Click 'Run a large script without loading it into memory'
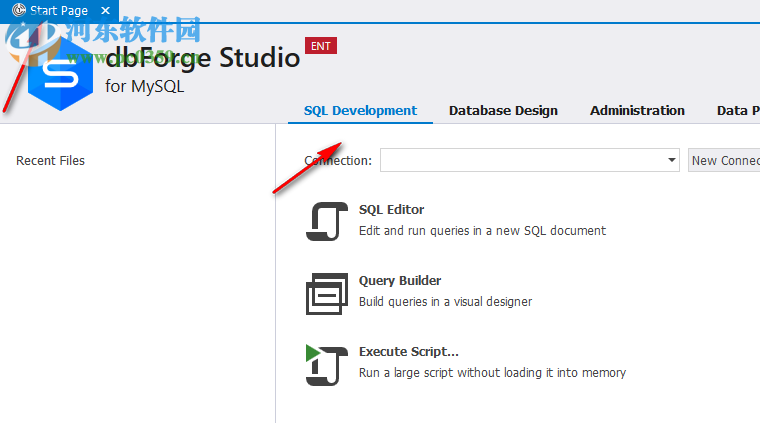Screen dimensions: 760x423 492,373
